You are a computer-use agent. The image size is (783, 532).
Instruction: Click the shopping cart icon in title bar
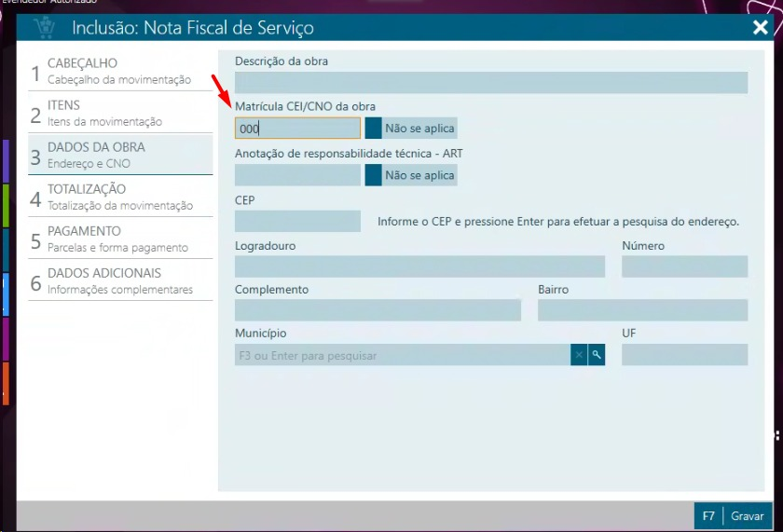(x=43, y=27)
